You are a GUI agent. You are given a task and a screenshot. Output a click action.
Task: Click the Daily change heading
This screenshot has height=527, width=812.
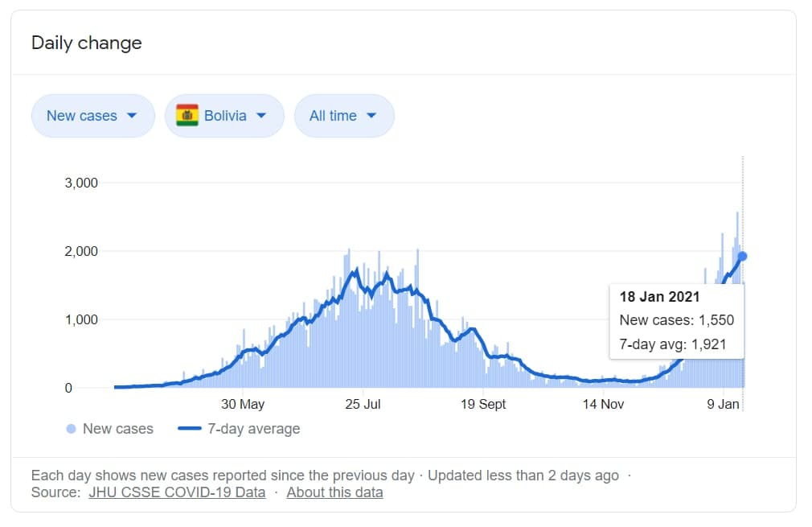87,43
